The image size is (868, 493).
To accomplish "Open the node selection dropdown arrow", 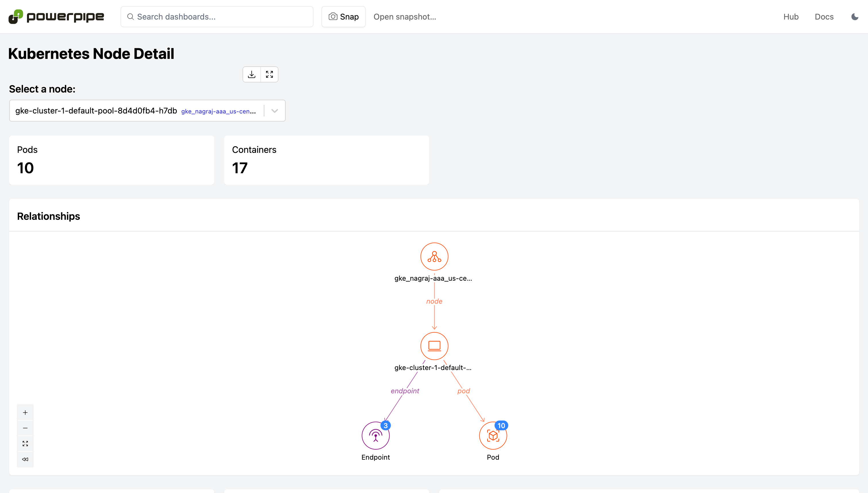I will [275, 111].
